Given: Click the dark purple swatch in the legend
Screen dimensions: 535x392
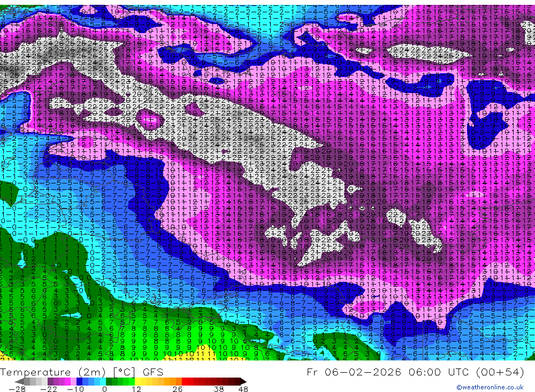Looking at the screenshot, I should 50,382.
